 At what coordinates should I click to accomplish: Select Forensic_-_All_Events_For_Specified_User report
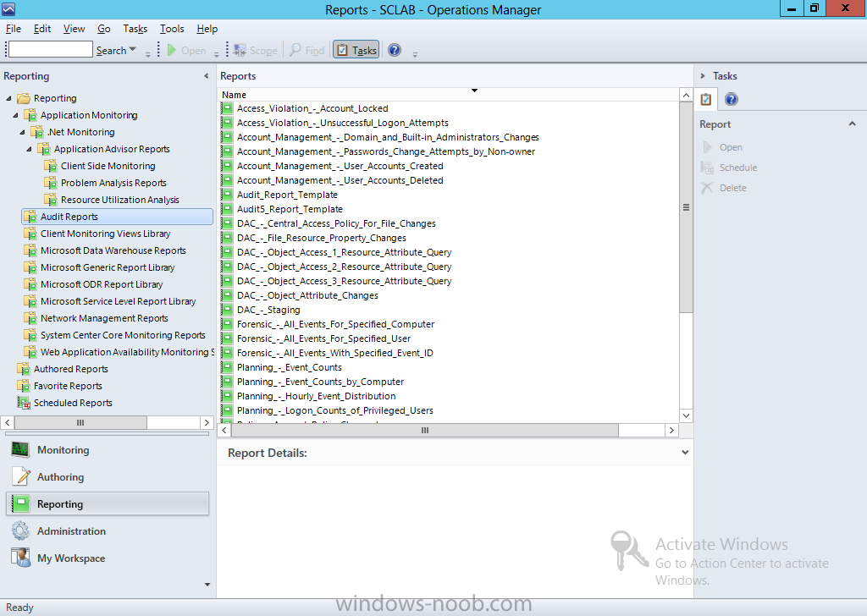point(323,338)
